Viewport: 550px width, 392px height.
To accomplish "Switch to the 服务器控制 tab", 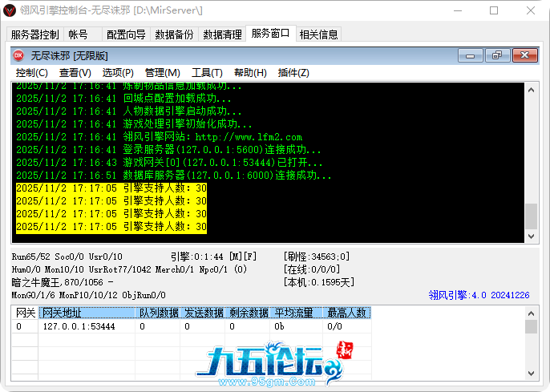I will (34, 34).
